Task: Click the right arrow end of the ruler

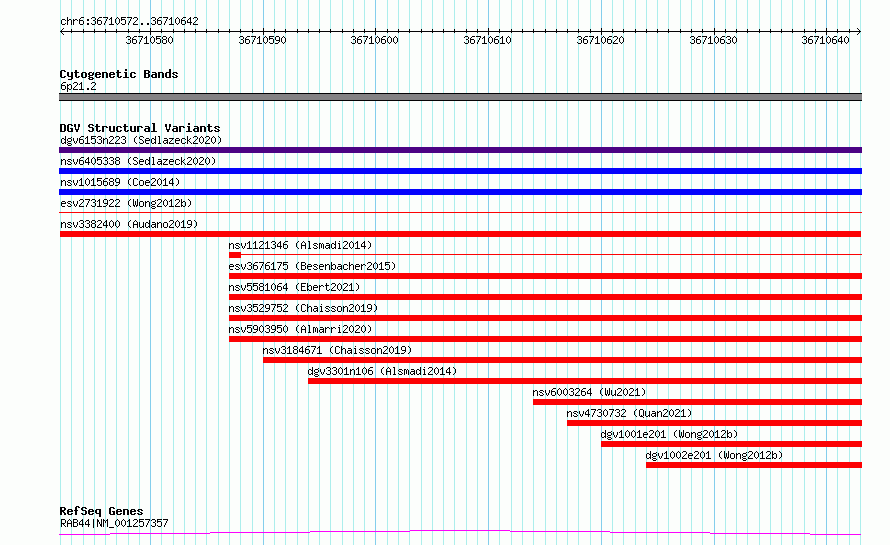Action: 859,32
